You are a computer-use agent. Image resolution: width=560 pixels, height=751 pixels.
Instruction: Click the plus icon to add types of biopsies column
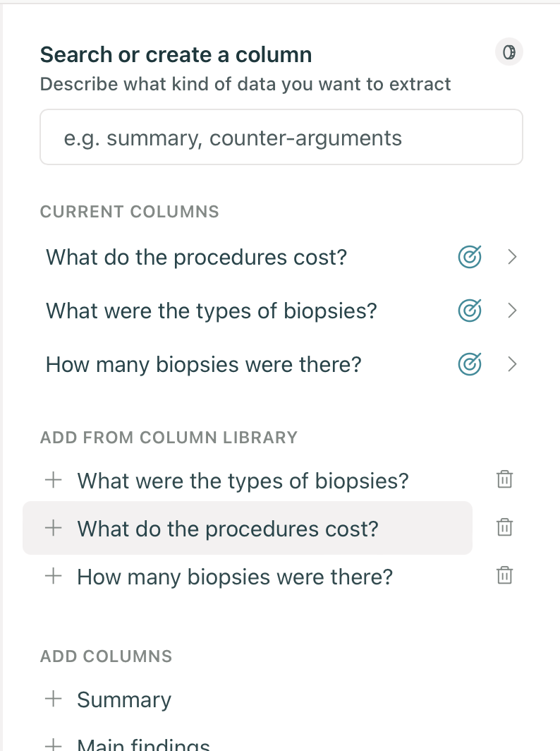(53, 480)
